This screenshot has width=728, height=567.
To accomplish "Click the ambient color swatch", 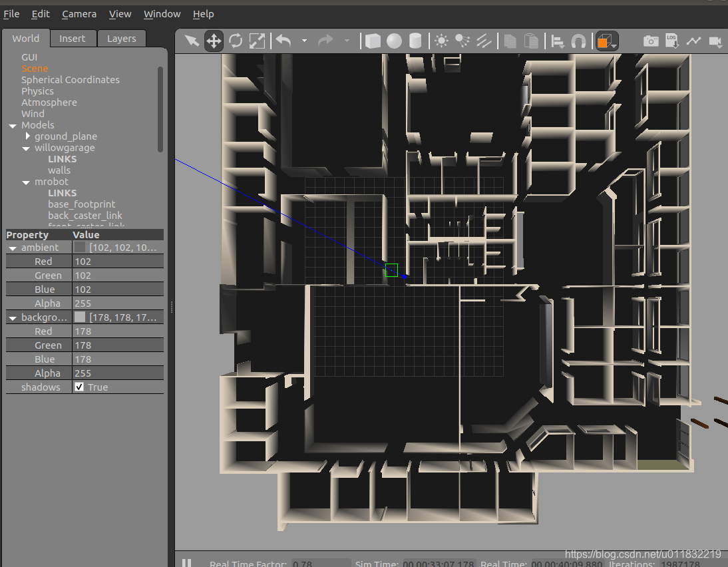I will click(80, 247).
